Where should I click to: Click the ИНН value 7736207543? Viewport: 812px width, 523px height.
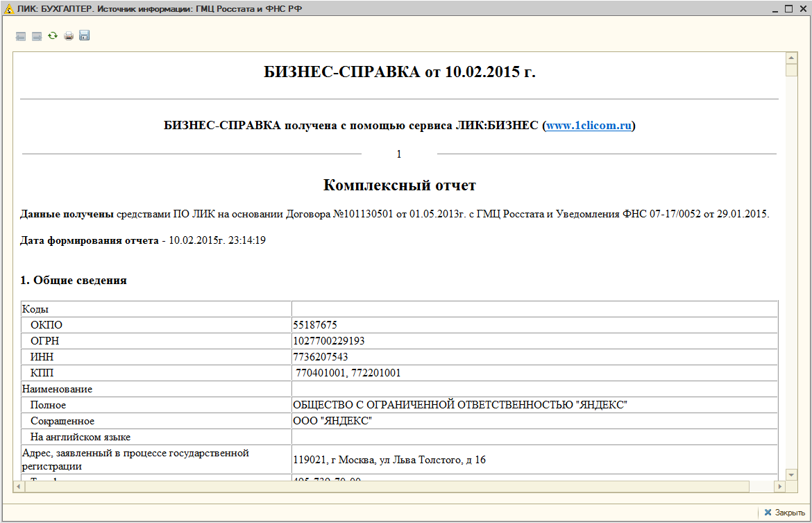click(x=321, y=357)
